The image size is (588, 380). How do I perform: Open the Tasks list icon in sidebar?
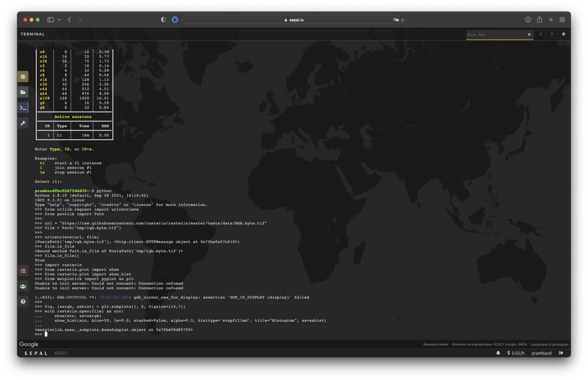pos(23,271)
